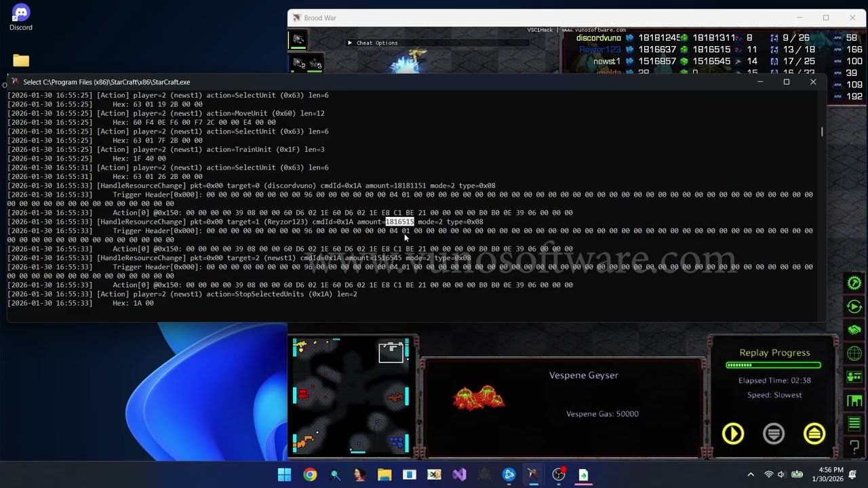Open the bug-shaped app in the taskbar
Screen dimensions: 868x488
tap(484, 474)
